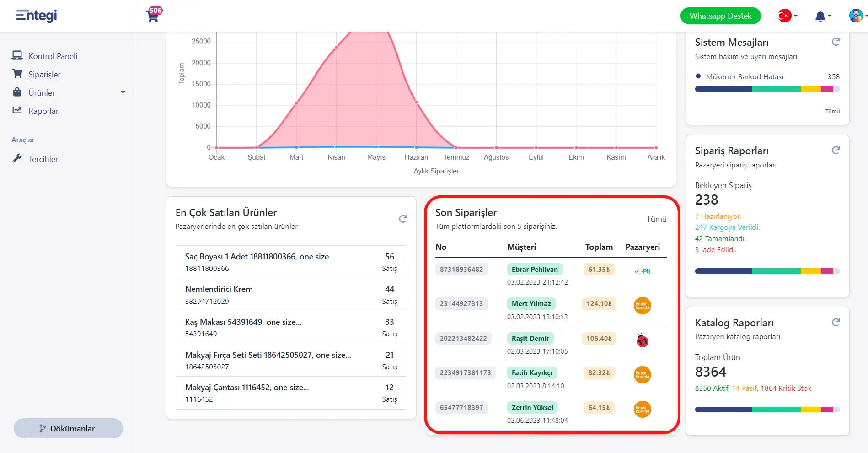Click the 8350 Aktif count
This screenshot has height=453, width=868.
point(712,388)
